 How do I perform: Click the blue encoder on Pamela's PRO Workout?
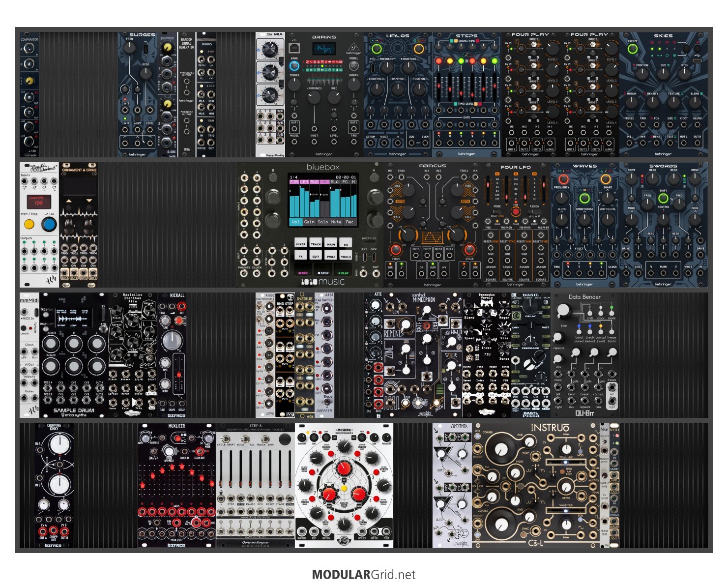click(x=49, y=224)
